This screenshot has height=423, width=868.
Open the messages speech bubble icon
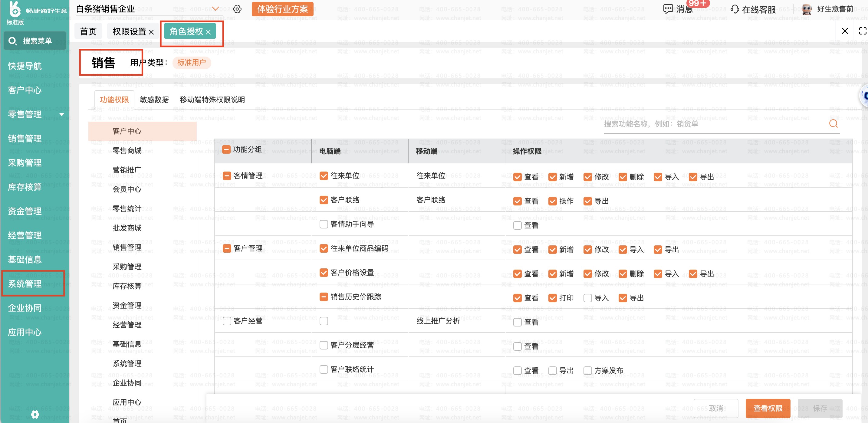click(x=668, y=9)
